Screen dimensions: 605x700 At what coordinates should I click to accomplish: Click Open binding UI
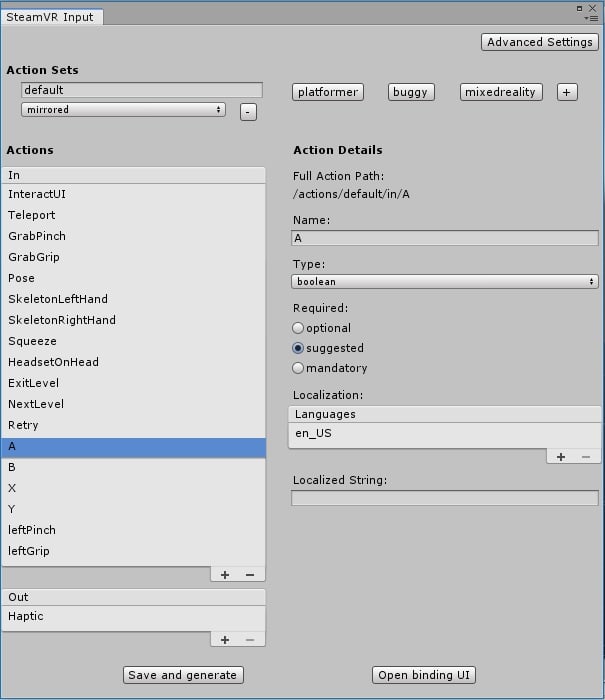coord(424,675)
